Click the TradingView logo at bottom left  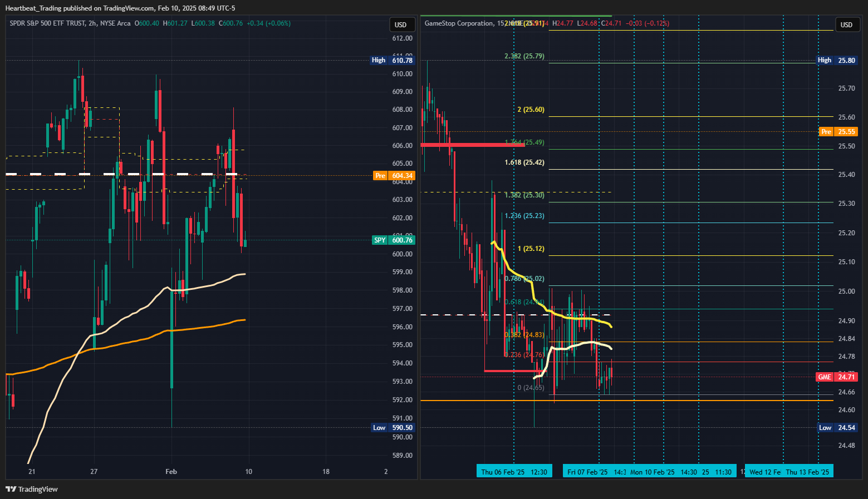[31, 489]
